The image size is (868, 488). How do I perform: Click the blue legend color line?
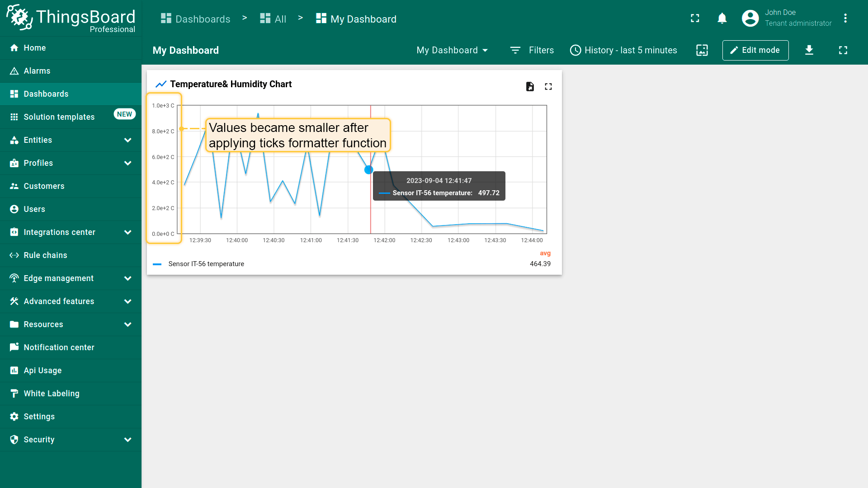tap(157, 264)
